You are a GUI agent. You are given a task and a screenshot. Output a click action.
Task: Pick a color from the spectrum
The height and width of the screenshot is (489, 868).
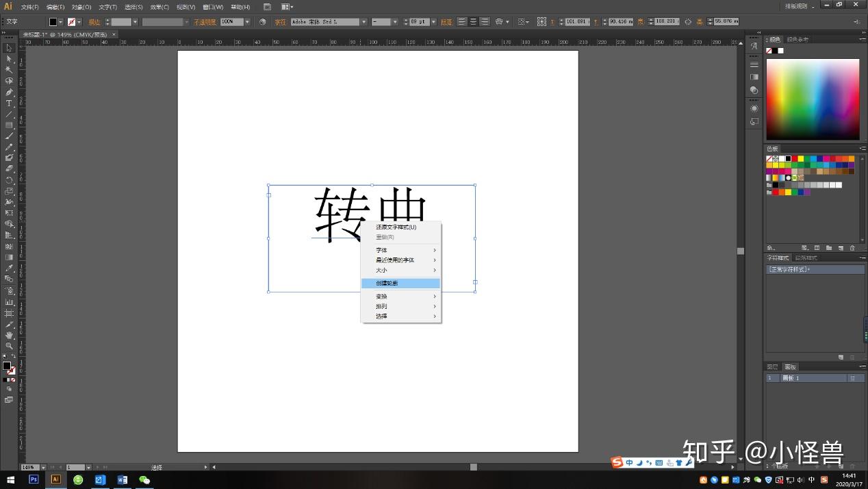click(813, 99)
